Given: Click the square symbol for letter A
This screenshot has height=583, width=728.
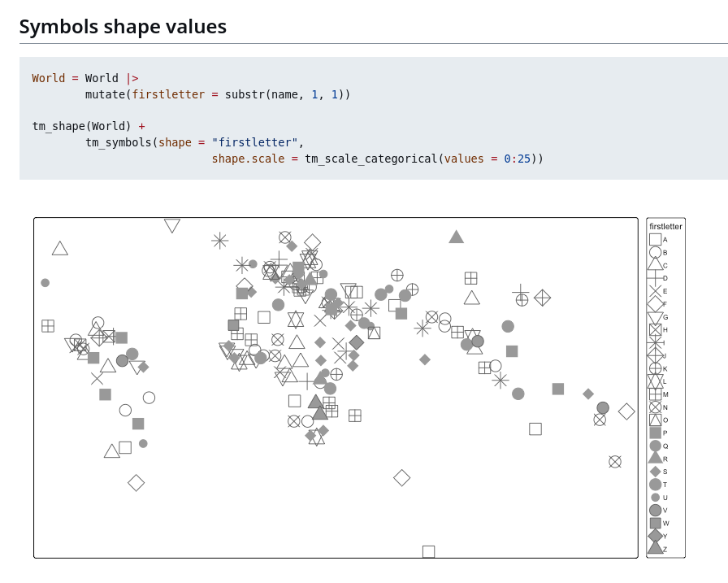Looking at the screenshot, I should [x=655, y=239].
